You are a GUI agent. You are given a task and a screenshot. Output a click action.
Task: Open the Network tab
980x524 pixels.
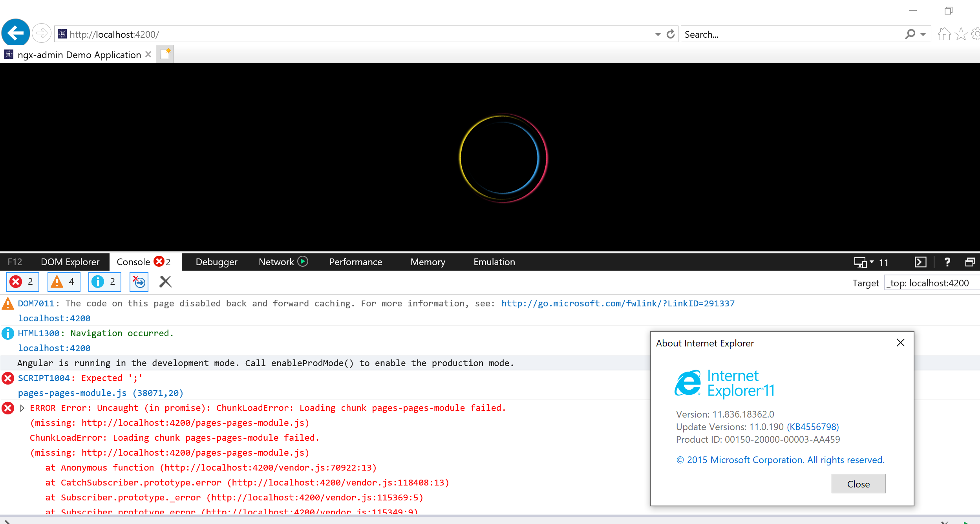click(x=283, y=262)
